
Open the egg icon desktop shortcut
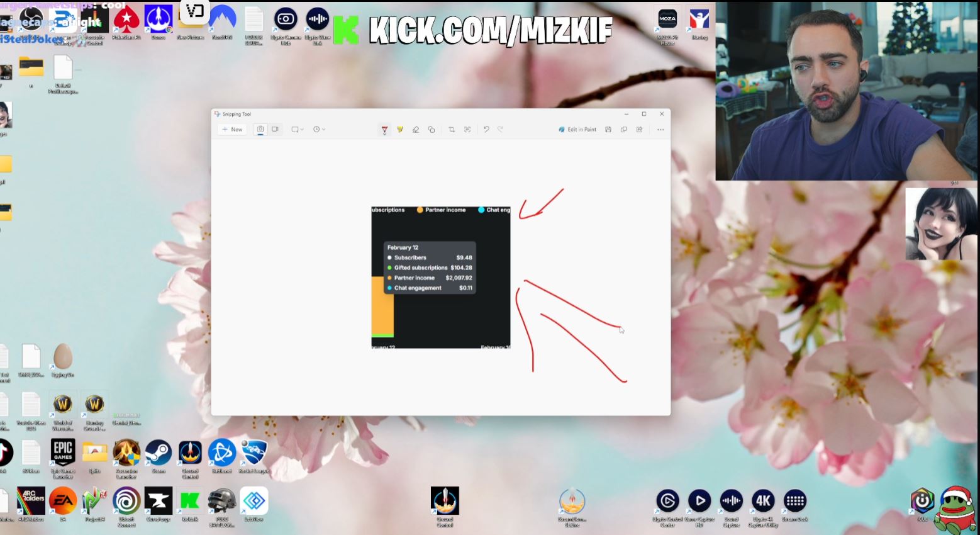(63, 360)
